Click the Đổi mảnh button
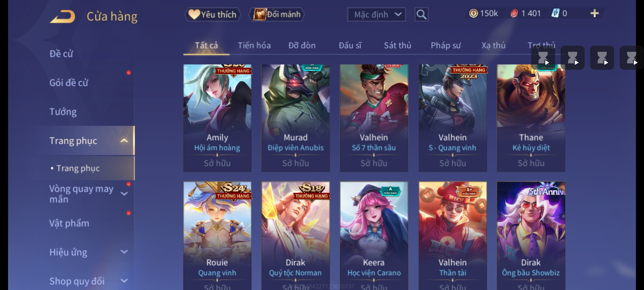The width and height of the screenshot is (644, 290). point(277,15)
